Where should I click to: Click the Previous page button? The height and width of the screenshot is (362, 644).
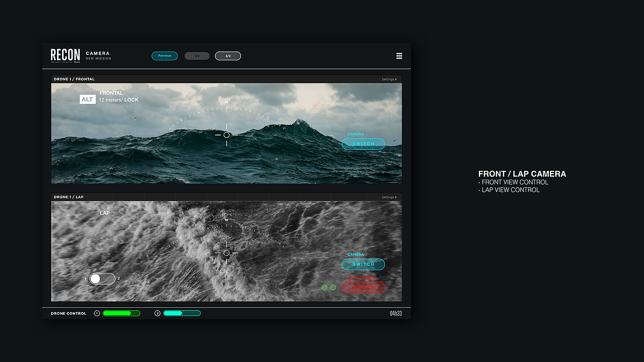pyautogui.click(x=165, y=56)
